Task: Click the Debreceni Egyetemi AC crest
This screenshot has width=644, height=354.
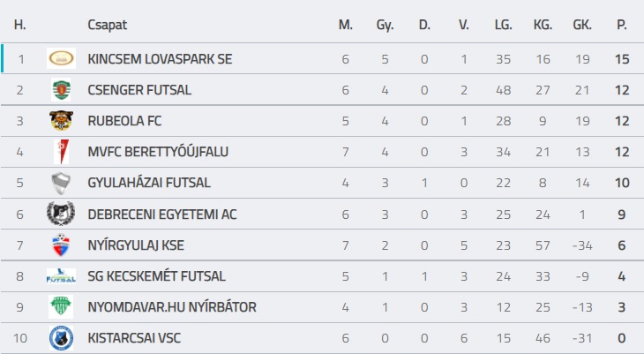Action: pyautogui.click(x=61, y=214)
